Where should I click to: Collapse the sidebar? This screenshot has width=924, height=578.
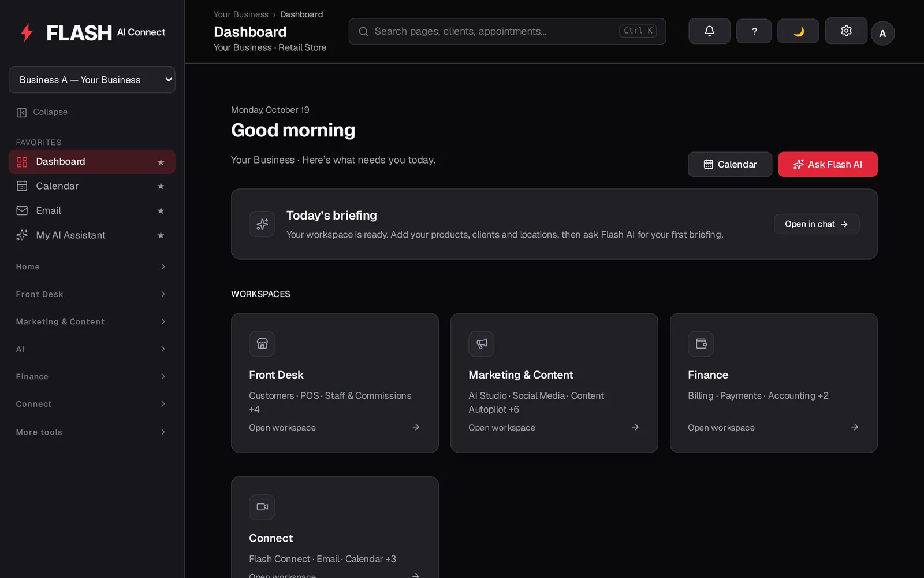[42, 112]
